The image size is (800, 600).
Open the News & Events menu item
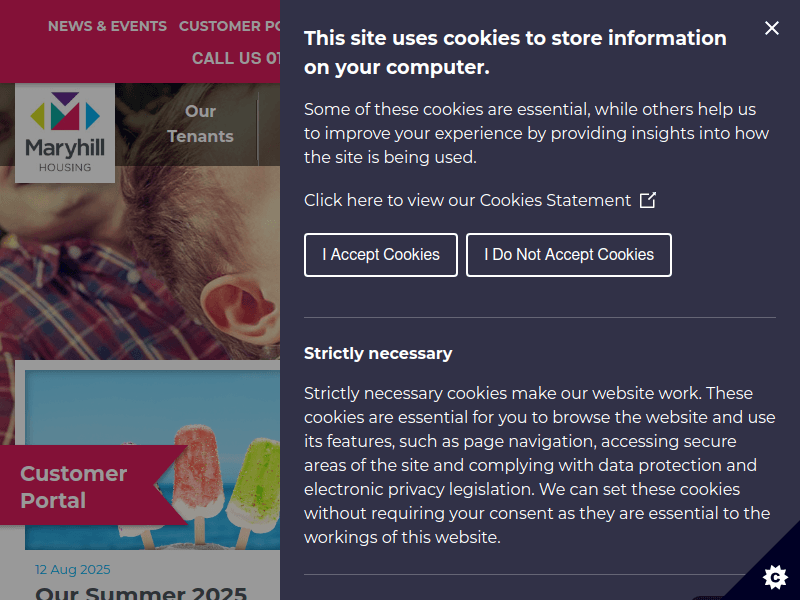click(107, 26)
